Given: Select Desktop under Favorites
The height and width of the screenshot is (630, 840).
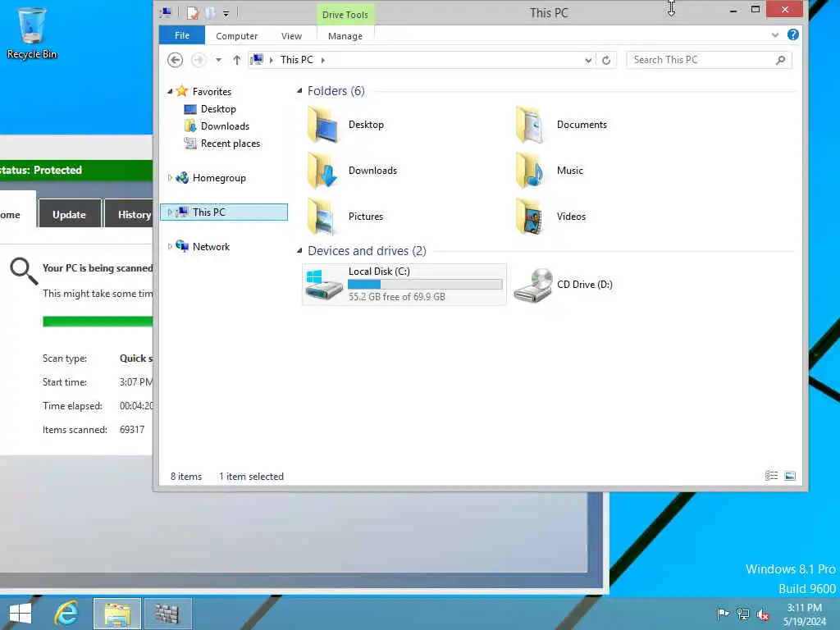Looking at the screenshot, I should pyautogui.click(x=218, y=109).
